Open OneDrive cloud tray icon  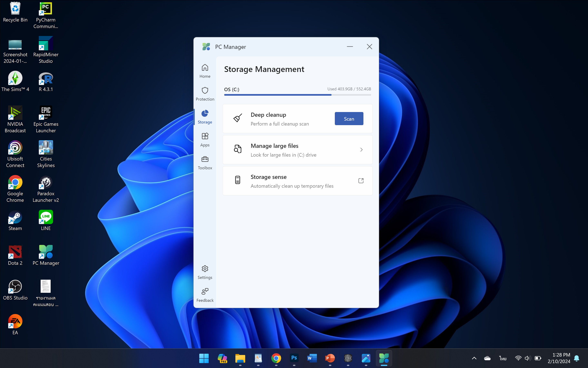[487, 358]
